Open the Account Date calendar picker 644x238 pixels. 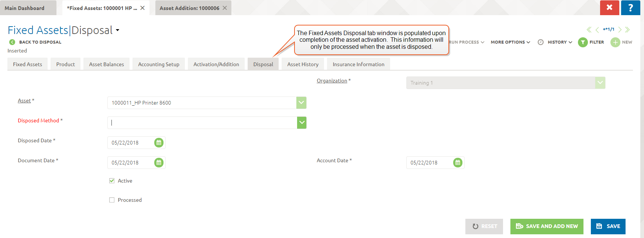(458, 163)
